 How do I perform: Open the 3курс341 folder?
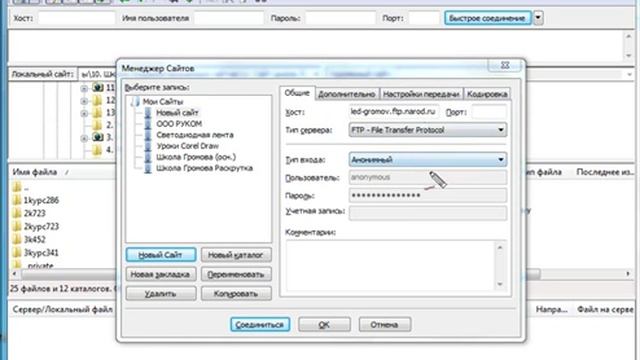pos(41,253)
